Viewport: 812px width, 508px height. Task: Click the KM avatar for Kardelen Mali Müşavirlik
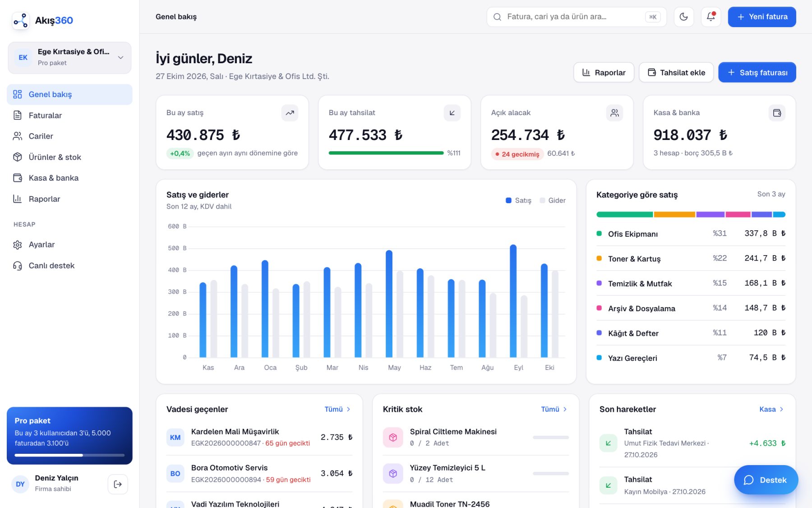pos(175,437)
